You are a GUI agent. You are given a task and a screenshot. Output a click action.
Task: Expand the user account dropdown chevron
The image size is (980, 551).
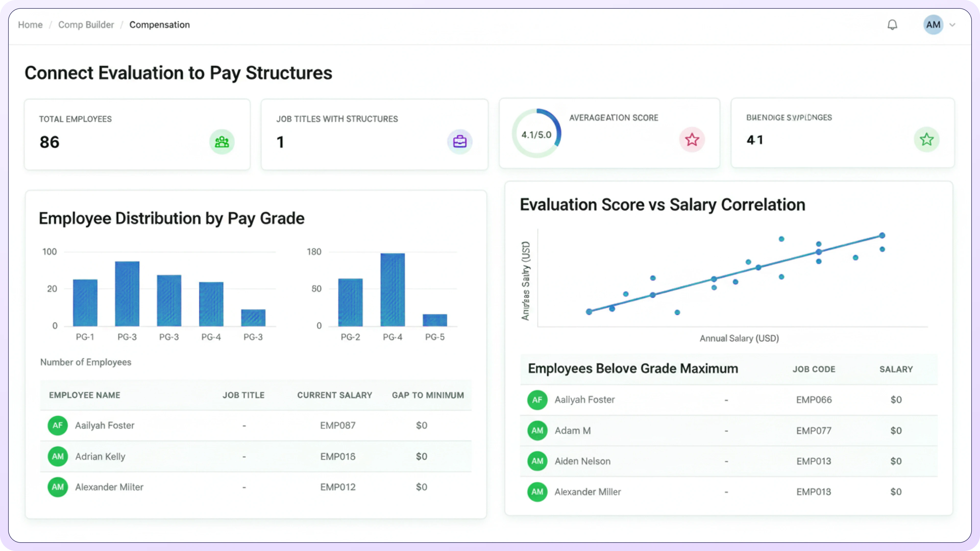tap(953, 25)
